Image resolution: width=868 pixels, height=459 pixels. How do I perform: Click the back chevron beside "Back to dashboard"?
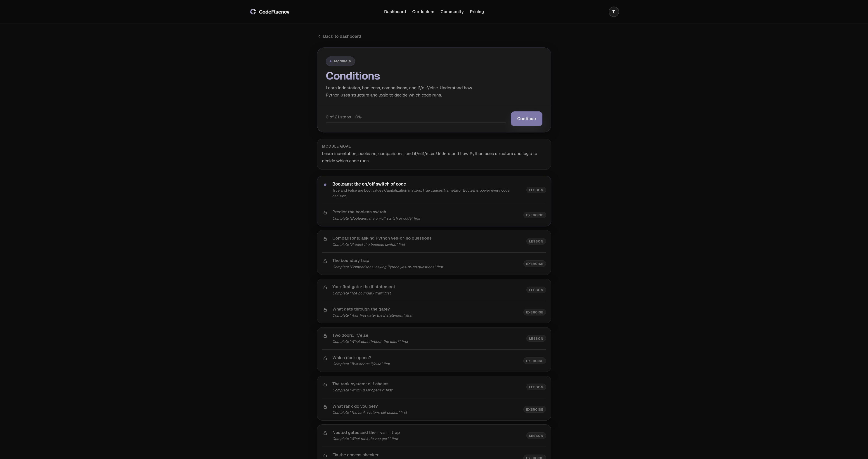click(x=319, y=36)
